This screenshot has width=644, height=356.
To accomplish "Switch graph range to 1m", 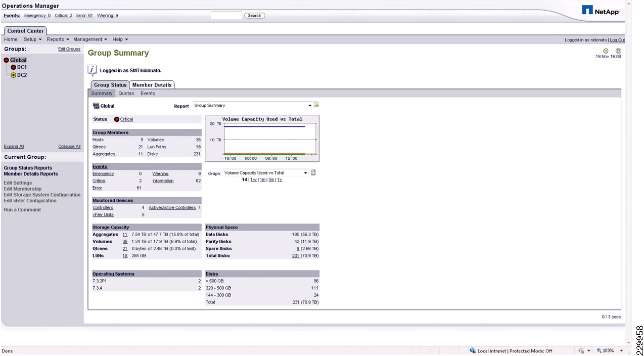I will coord(262,180).
